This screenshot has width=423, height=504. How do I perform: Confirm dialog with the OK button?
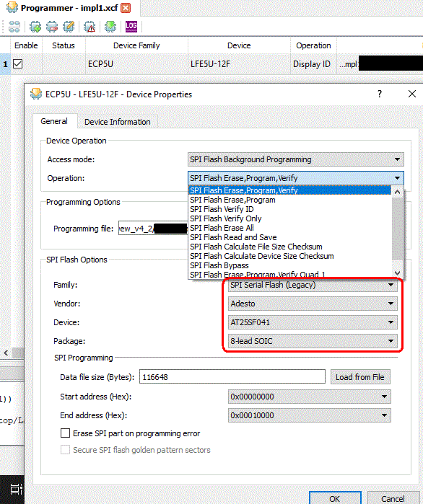coord(335,498)
